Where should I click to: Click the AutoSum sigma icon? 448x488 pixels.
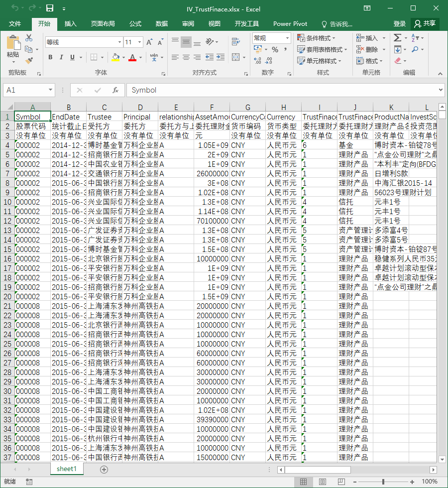(397, 38)
